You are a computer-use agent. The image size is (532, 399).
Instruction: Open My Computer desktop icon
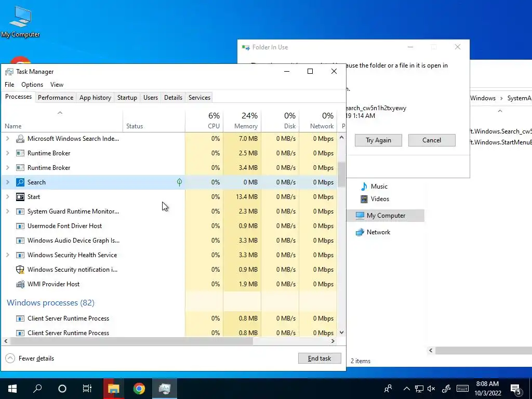(x=20, y=21)
